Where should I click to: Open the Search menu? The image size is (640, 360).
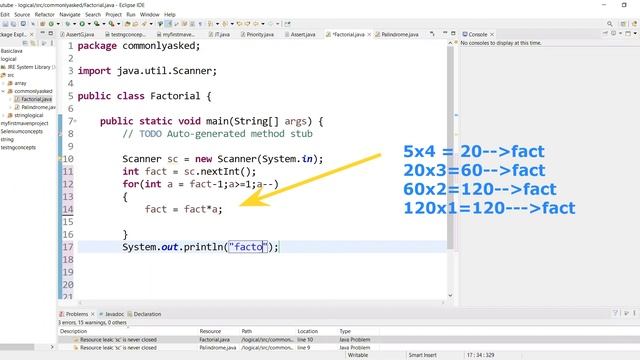[x=93, y=15]
